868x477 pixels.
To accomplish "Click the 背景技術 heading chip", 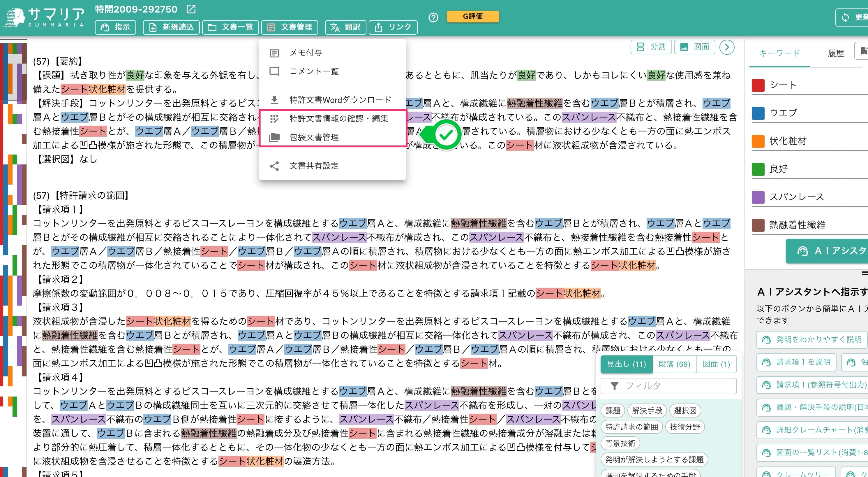I will 620,443.
